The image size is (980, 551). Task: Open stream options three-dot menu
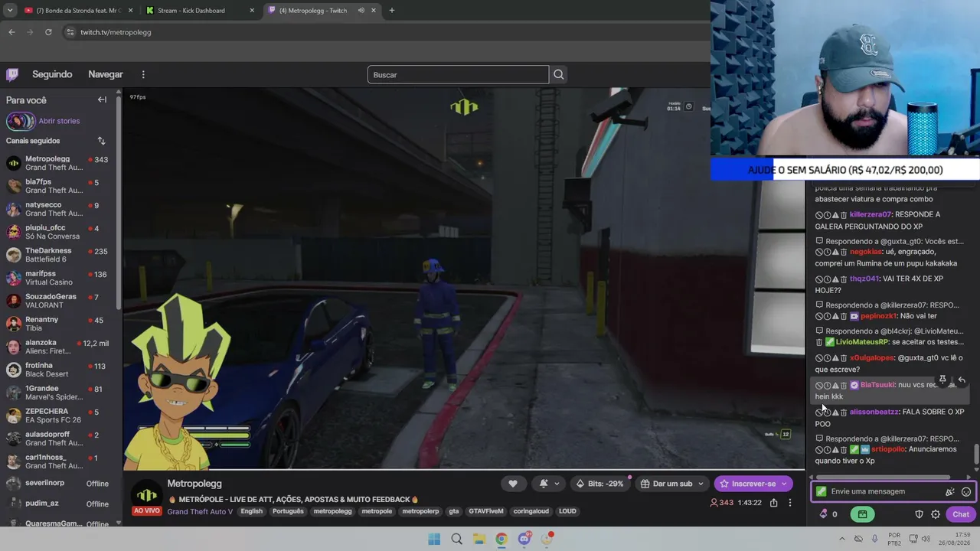click(790, 503)
